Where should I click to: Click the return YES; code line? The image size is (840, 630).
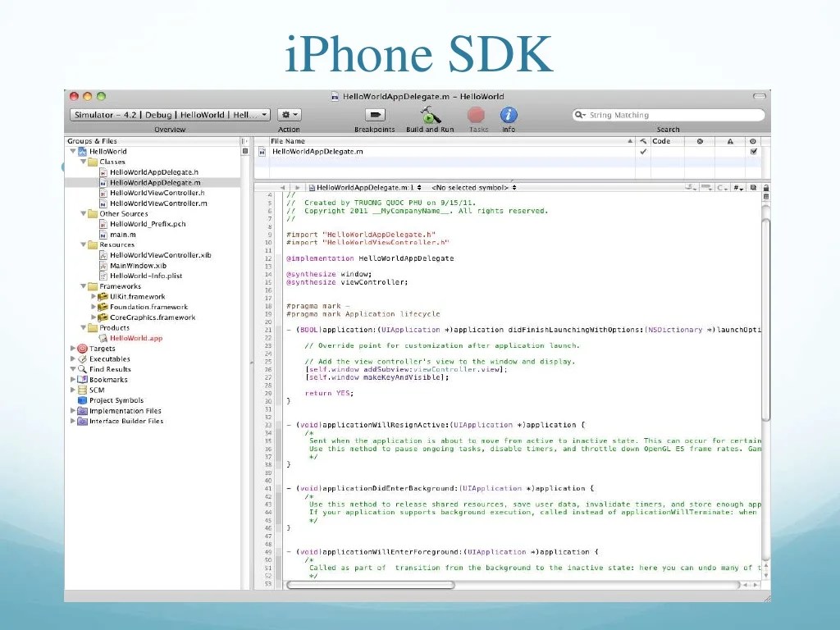[329, 393]
